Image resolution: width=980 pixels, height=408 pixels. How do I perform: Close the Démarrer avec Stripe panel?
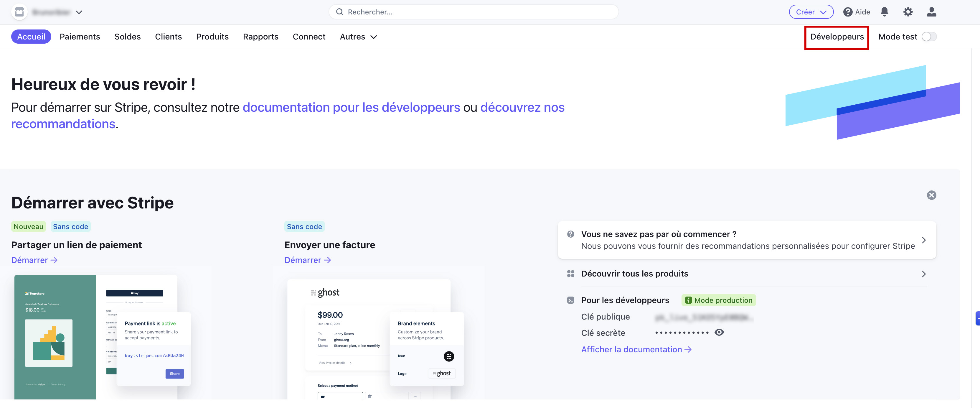point(931,195)
